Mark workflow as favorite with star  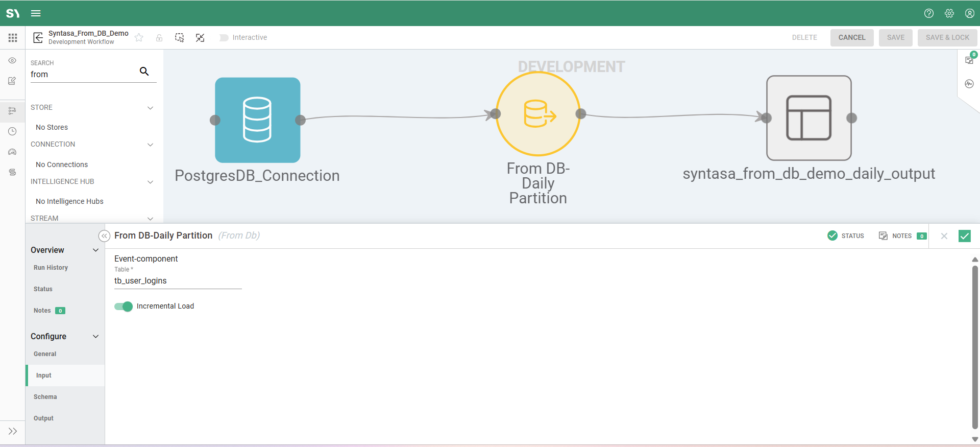tap(139, 38)
